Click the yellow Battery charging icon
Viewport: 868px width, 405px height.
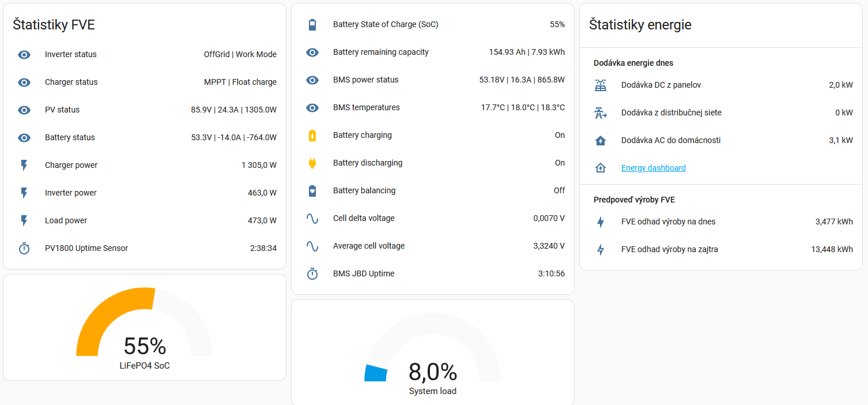click(x=312, y=136)
